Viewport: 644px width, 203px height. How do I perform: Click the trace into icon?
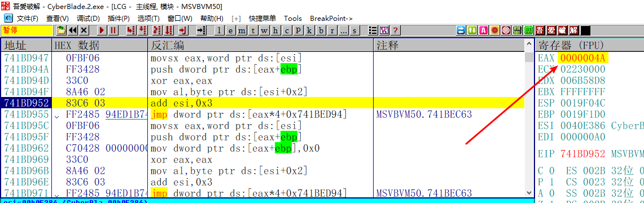click(x=157, y=30)
